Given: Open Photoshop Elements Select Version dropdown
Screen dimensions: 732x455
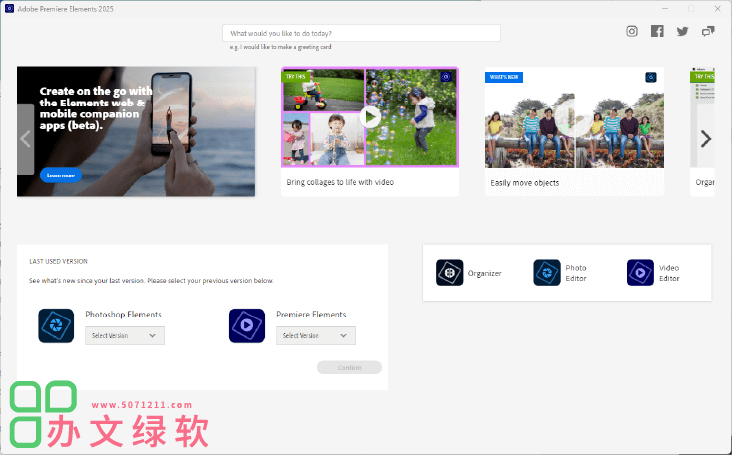Looking at the screenshot, I should [125, 336].
